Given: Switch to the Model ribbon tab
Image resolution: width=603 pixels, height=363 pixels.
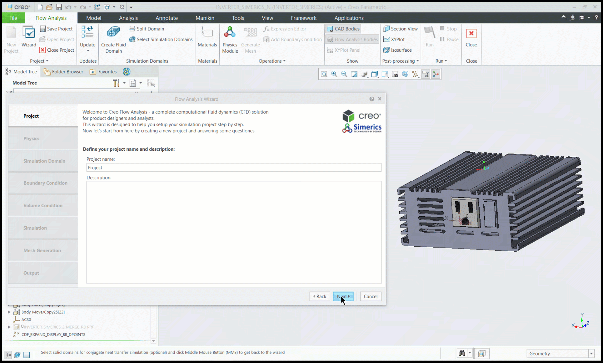Looking at the screenshot, I should 93,18.
